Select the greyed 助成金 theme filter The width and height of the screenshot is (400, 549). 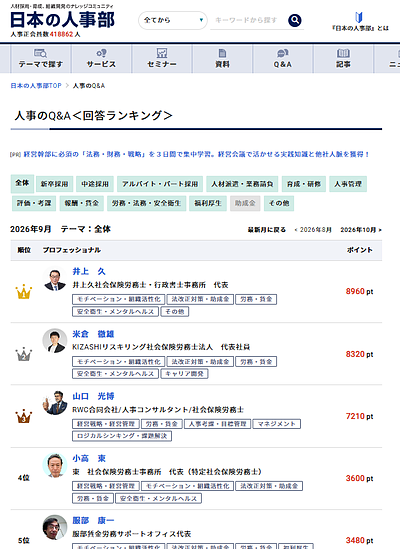coord(245,203)
